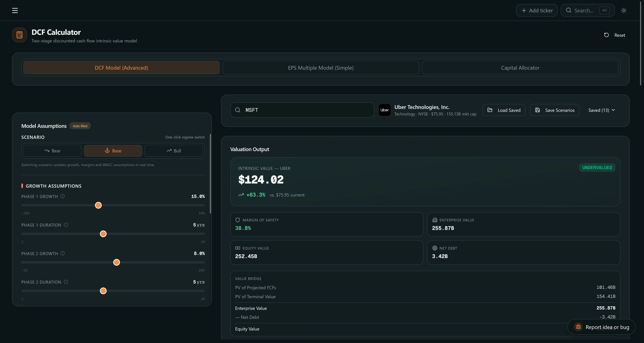The height and width of the screenshot is (343, 644).
Task: Reset the calculator assumptions
Action: [615, 35]
